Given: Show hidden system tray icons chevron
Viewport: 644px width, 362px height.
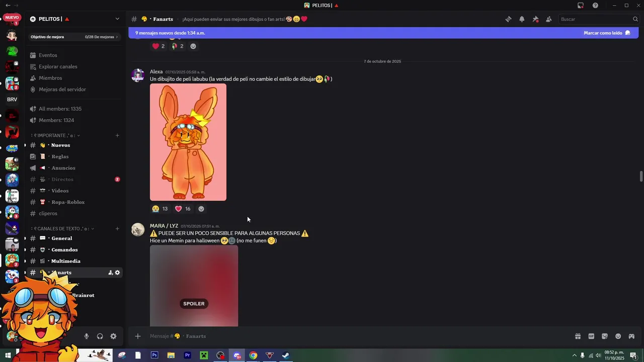Looking at the screenshot, I should coord(575,355).
